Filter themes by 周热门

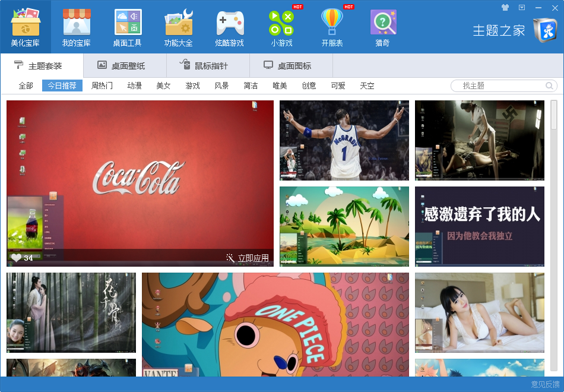click(x=102, y=86)
